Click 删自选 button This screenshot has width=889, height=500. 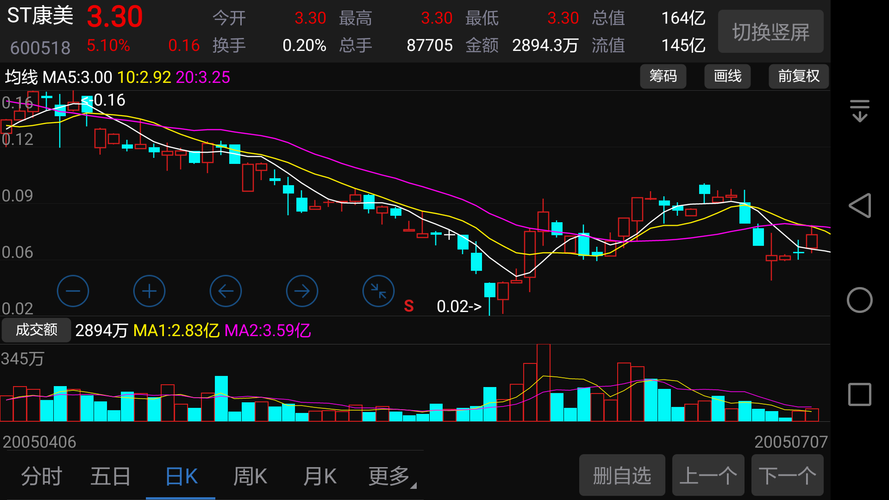[622, 475]
